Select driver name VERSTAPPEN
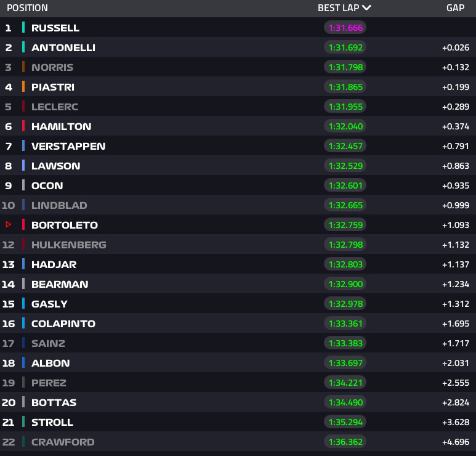 click(x=68, y=146)
